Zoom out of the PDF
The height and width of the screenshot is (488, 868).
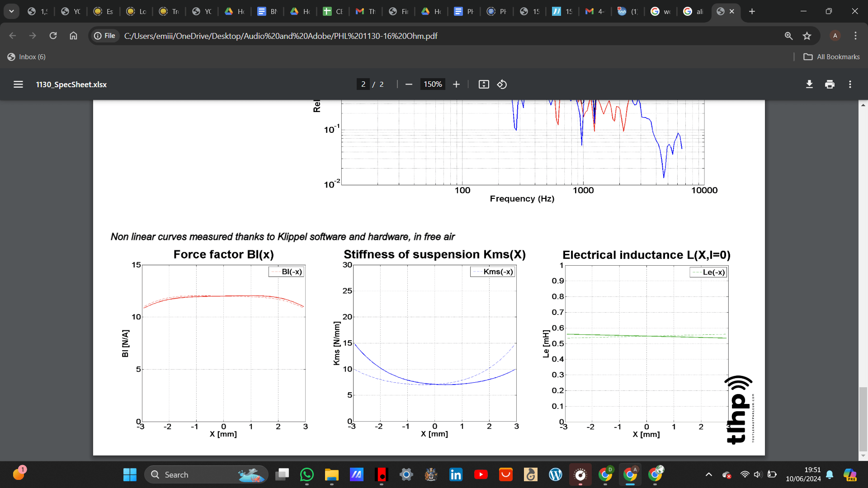point(409,84)
